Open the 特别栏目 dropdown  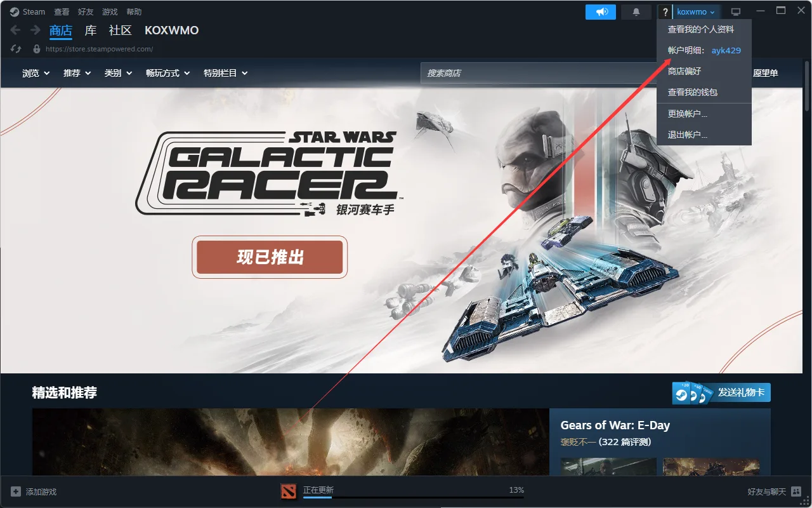[x=225, y=73]
